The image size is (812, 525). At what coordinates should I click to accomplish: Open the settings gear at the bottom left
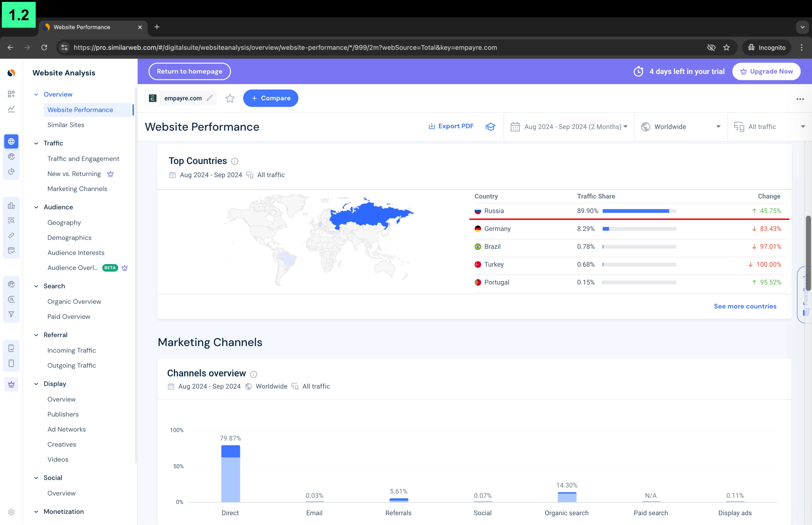(x=11, y=512)
